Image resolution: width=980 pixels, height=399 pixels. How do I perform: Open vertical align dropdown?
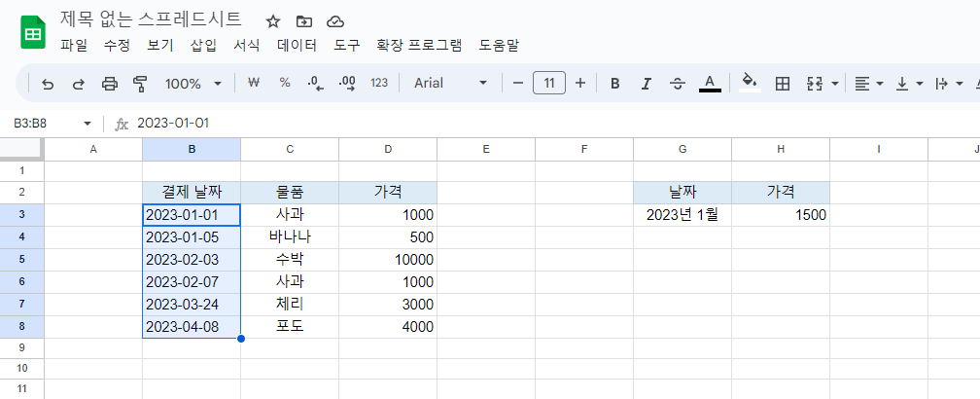coord(909,83)
